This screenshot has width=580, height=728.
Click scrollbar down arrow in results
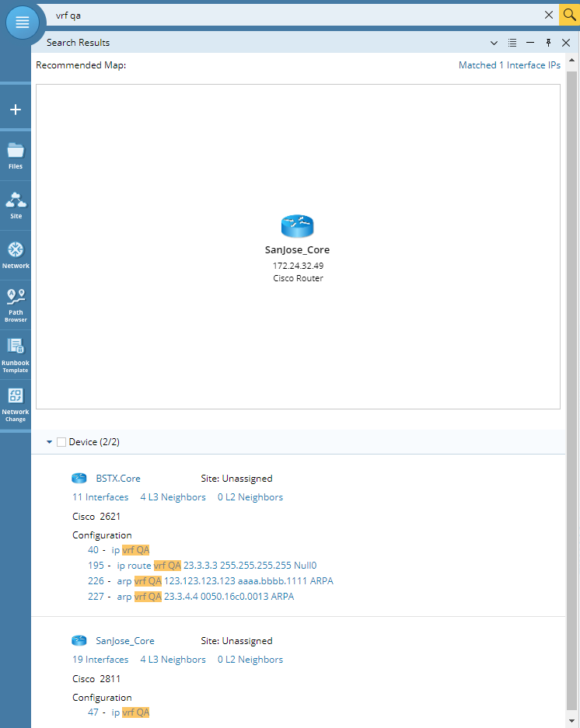tap(572, 721)
